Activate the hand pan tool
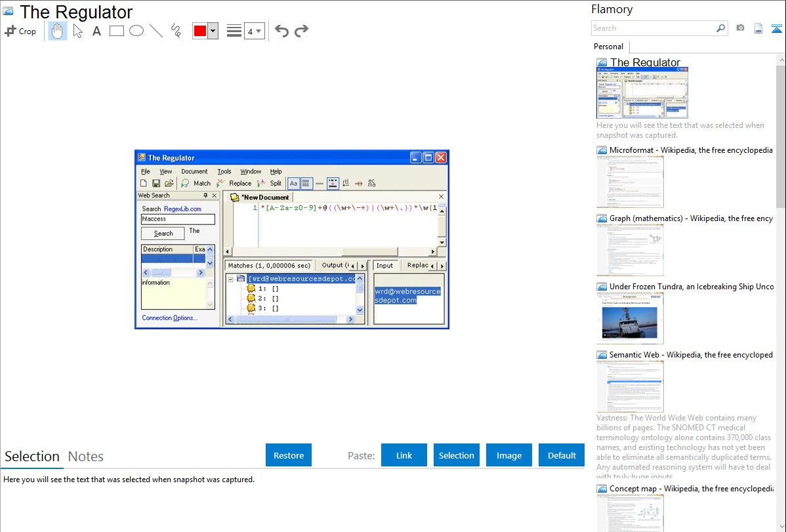786x532 pixels. [57, 31]
